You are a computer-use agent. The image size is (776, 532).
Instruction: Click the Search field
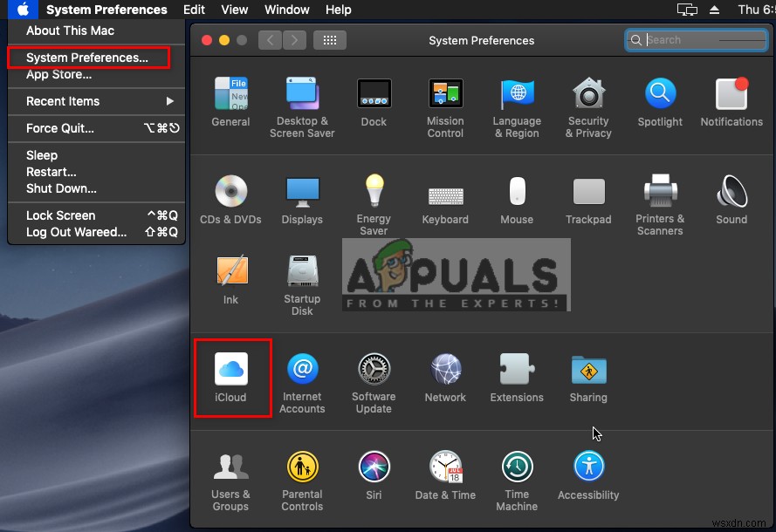[697, 40]
